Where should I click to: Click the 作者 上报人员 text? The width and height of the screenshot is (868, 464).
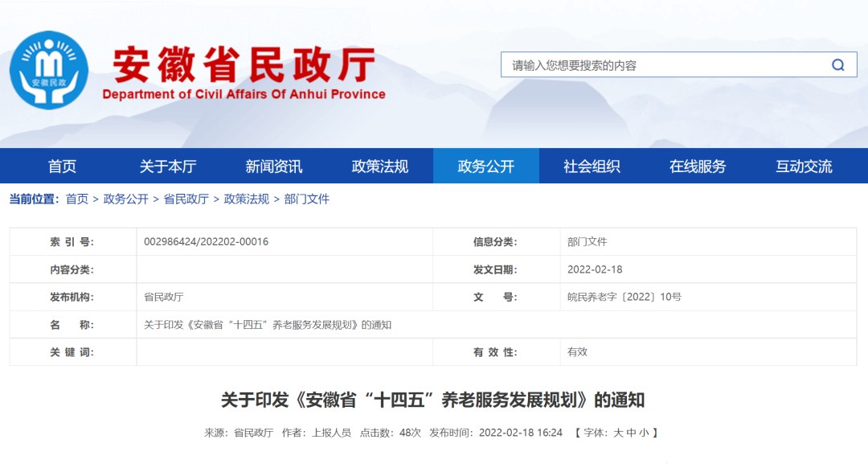click(316, 433)
